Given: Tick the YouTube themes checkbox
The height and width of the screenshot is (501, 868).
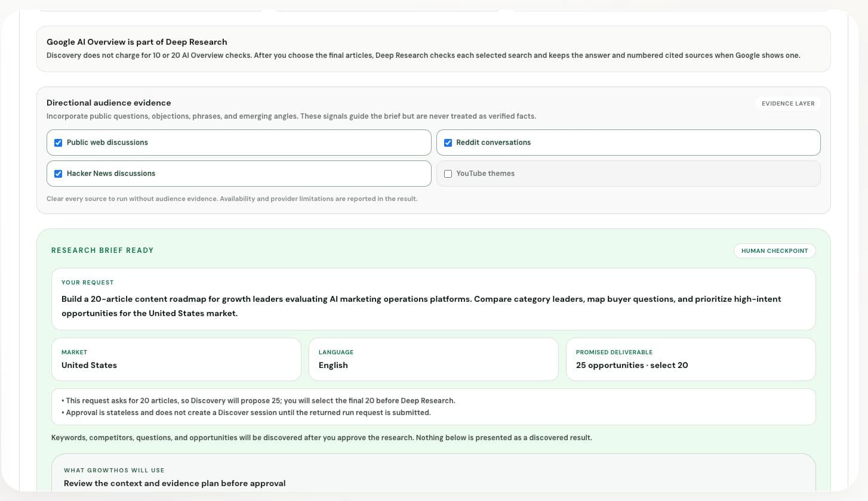Looking at the screenshot, I should 448,174.
